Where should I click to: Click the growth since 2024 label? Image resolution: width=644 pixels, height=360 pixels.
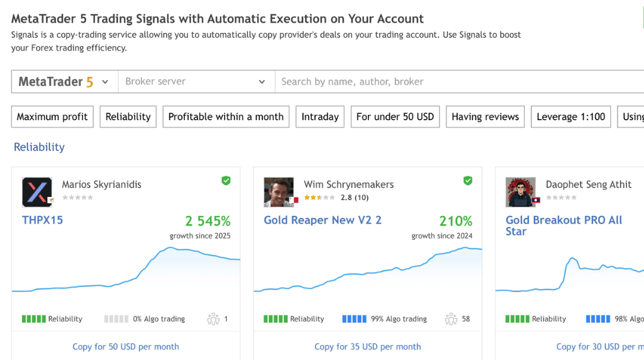pyautogui.click(x=442, y=236)
